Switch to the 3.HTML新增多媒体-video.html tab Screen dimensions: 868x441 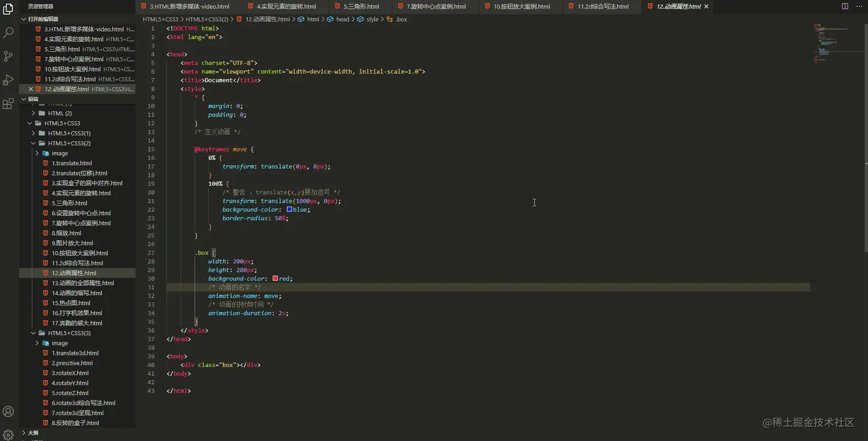coord(189,6)
